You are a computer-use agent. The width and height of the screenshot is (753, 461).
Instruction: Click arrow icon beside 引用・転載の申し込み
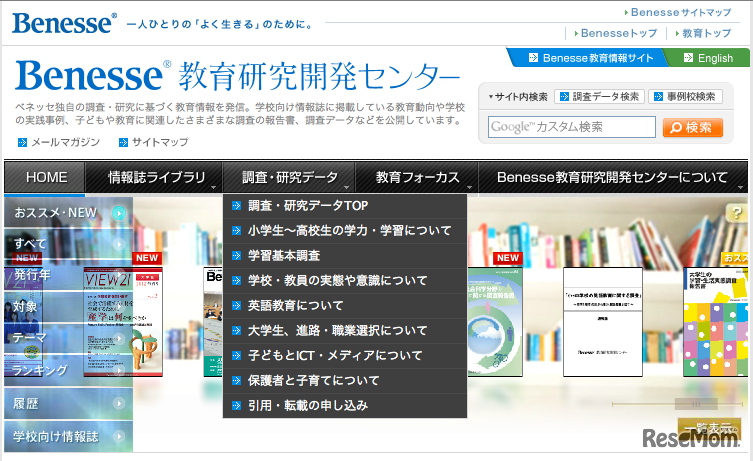pos(236,405)
